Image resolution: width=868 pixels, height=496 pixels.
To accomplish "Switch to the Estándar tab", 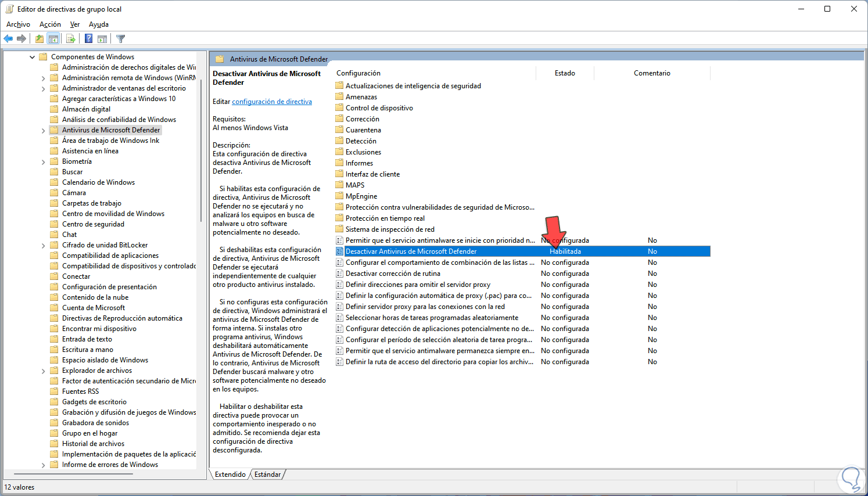I will click(x=267, y=475).
